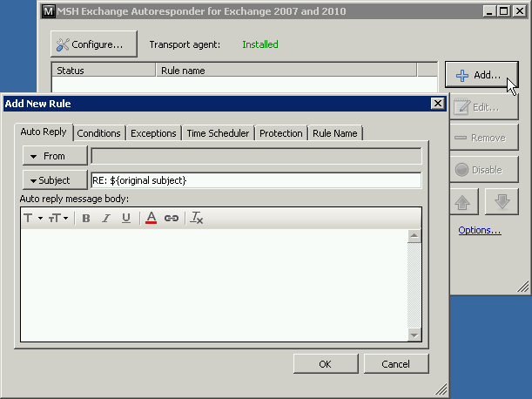This screenshot has width=532, height=399.
Task: Click inside the auto reply message body
Action: [x=214, y=285]
